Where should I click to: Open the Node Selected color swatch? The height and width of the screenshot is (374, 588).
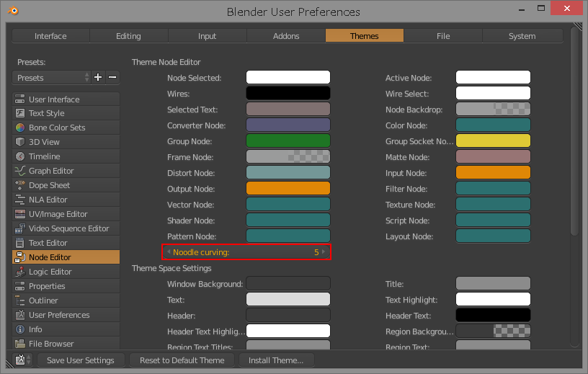coord(288,77)
